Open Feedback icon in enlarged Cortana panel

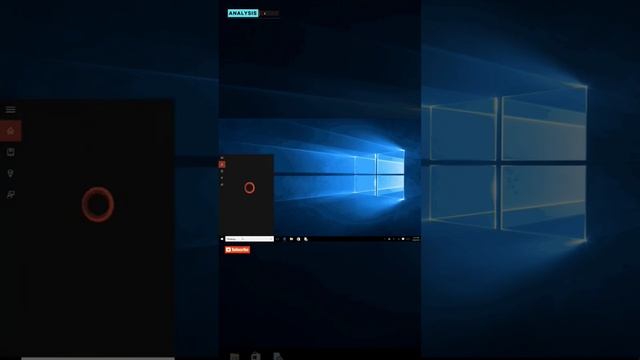11,195
